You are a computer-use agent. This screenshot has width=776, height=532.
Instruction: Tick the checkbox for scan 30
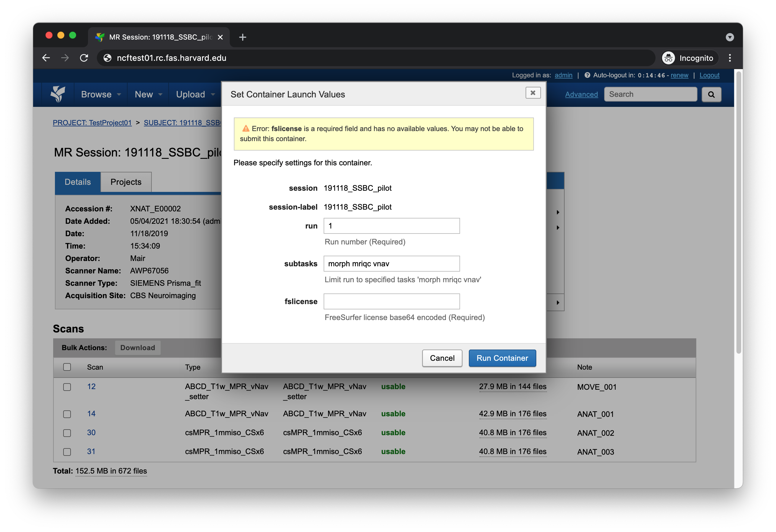(x=67, y=433)
